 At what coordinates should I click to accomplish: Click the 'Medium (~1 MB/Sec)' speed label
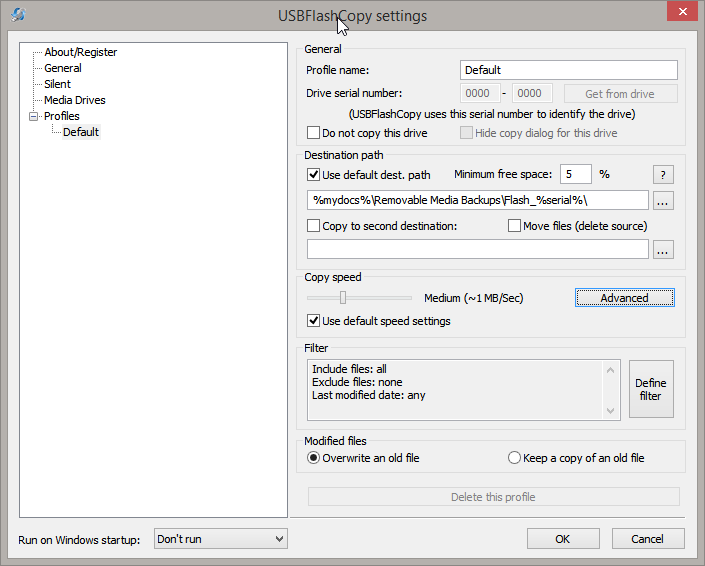[474, 298]
